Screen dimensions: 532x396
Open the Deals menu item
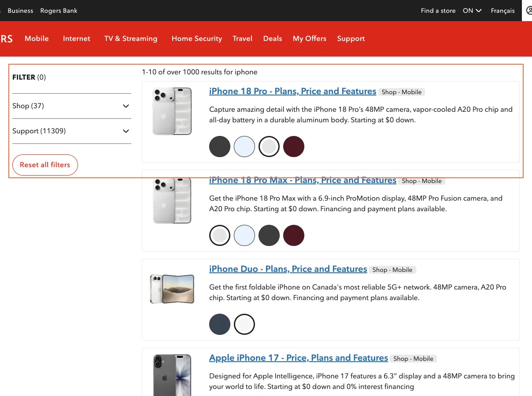273,39
